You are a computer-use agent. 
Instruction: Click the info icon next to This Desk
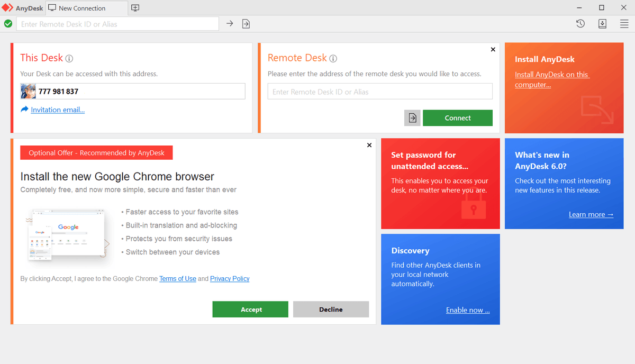(x=69, y=59)
